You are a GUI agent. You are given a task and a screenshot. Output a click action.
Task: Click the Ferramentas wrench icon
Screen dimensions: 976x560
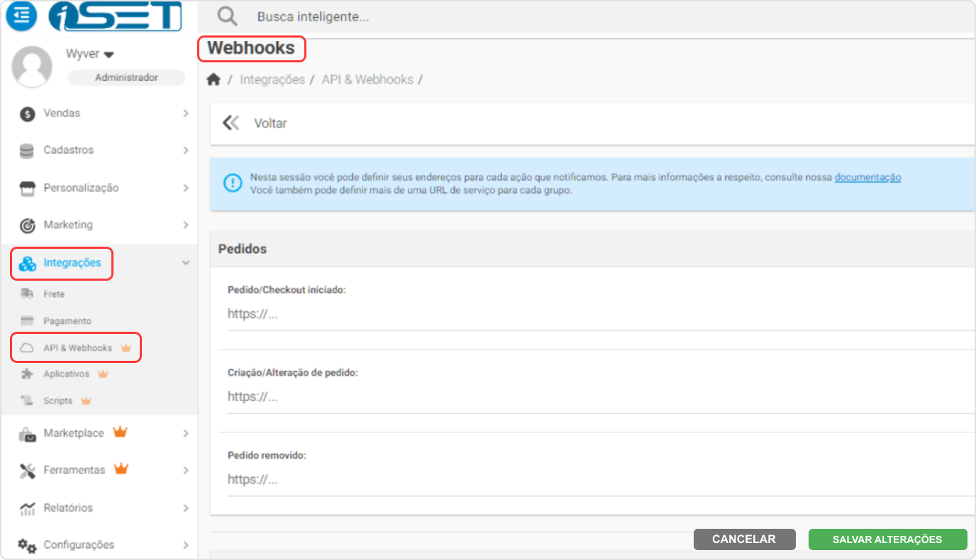click(x=27, y=471)
